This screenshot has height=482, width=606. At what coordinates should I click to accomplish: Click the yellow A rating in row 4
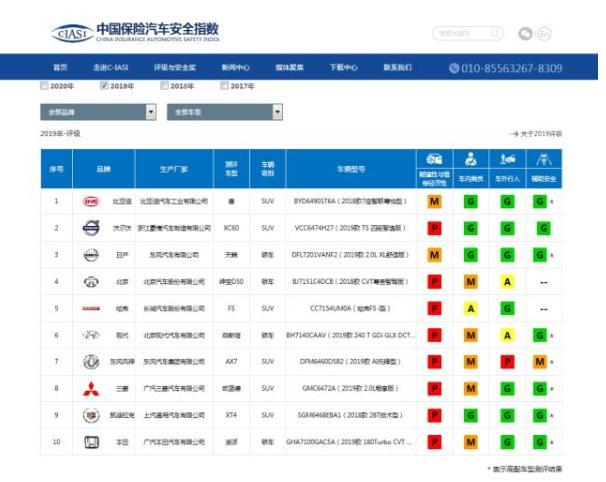(507, 281)
